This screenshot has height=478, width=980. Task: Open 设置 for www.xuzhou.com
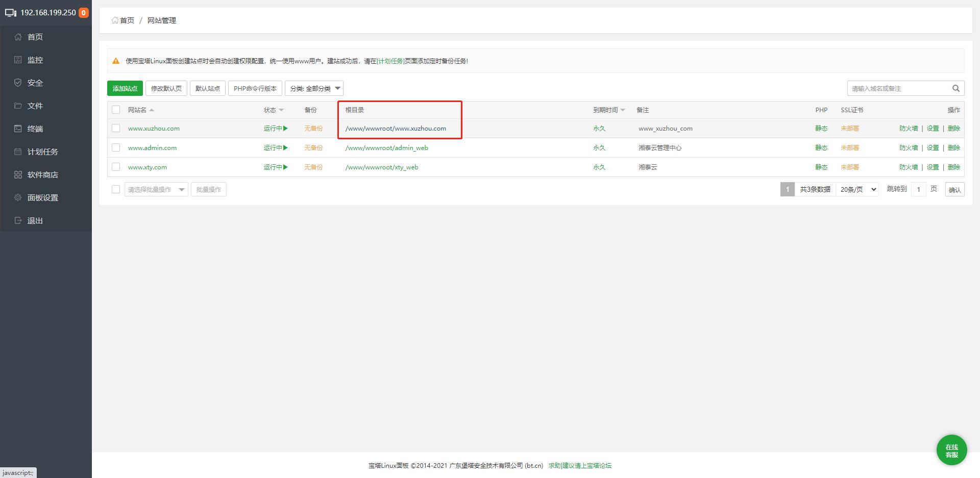tap(933, 129)
